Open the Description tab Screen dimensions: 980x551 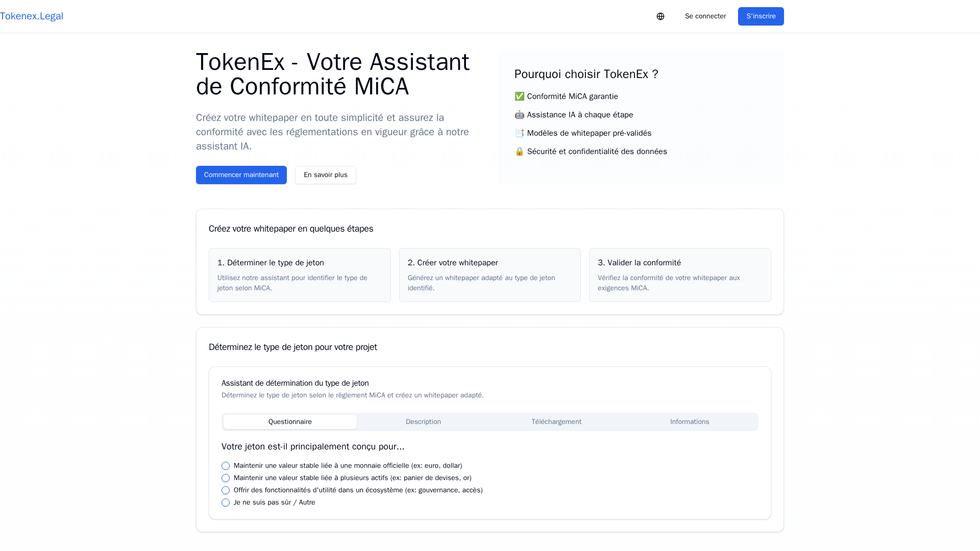pyautogui.click(x=423, y=422)
